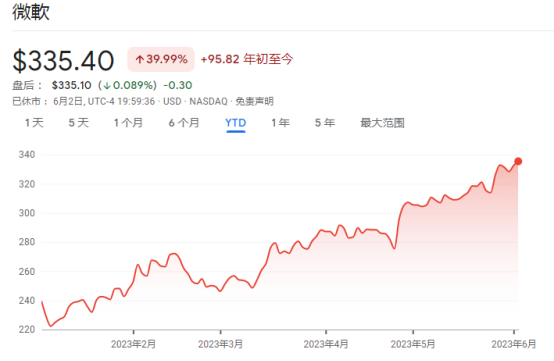Select 最大范围 time range
Image resolution: width=554 pixels, height=361 pixels.
tap(382, 123)
